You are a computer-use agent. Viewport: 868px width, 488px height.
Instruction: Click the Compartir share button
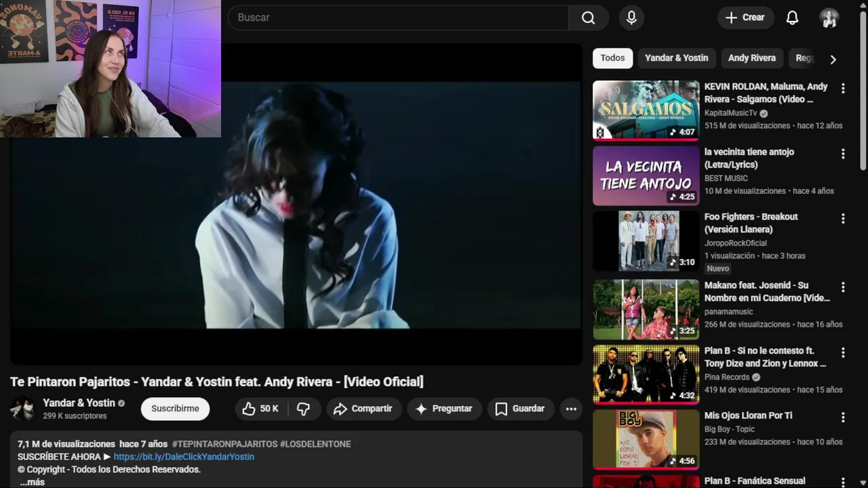363,409
